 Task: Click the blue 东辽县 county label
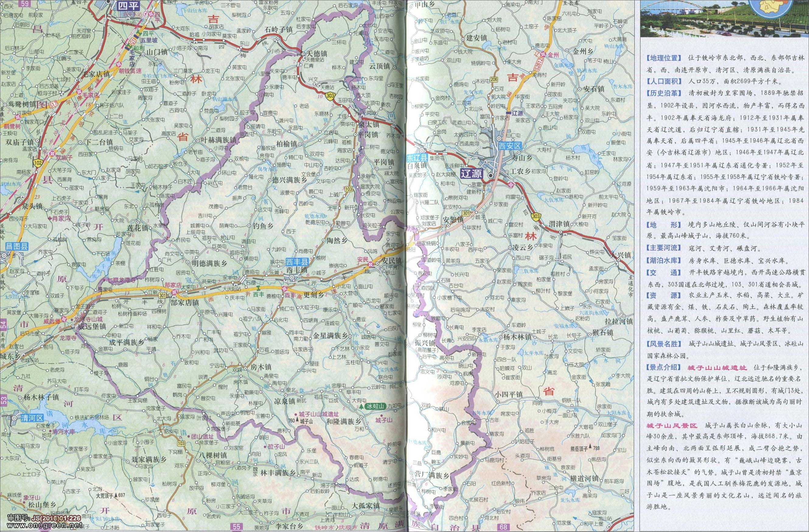pyautogui.click(x=418, y=158)
